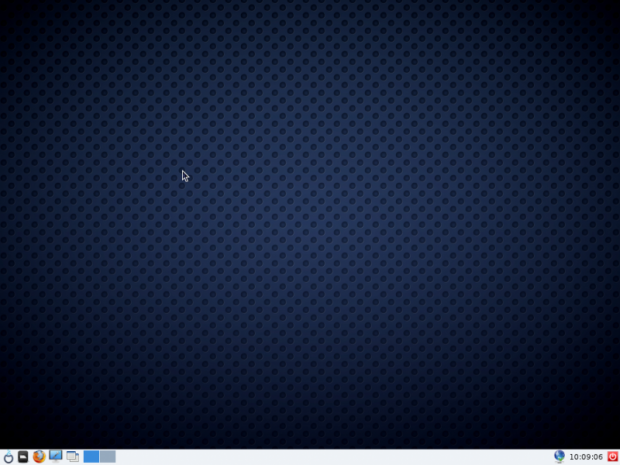
Task: Click the 10:09:06 clock
Action: (586, 457)
